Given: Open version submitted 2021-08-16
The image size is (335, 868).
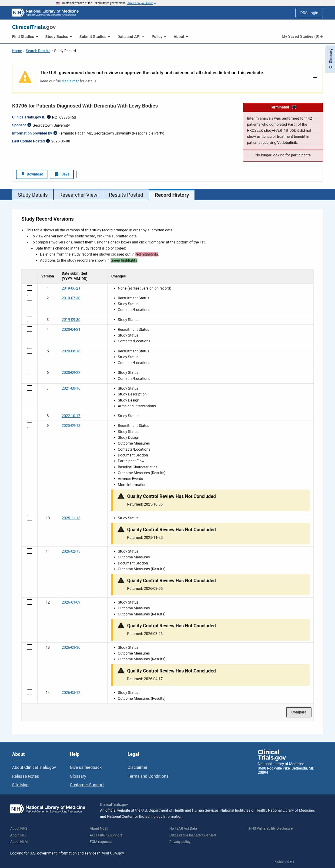Looking at the screenshot, I should point(71,388).
